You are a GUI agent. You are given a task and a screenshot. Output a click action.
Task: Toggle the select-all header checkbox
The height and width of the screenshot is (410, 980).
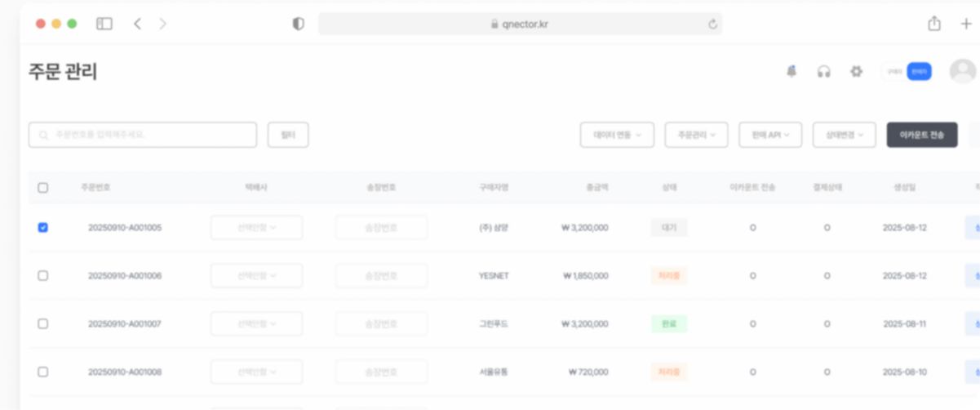coord(43,187)
